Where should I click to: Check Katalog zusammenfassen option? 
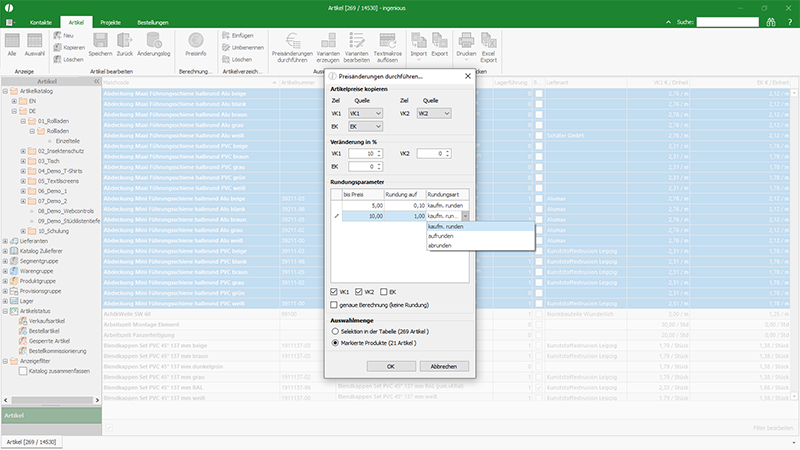[x=23, y=371]
